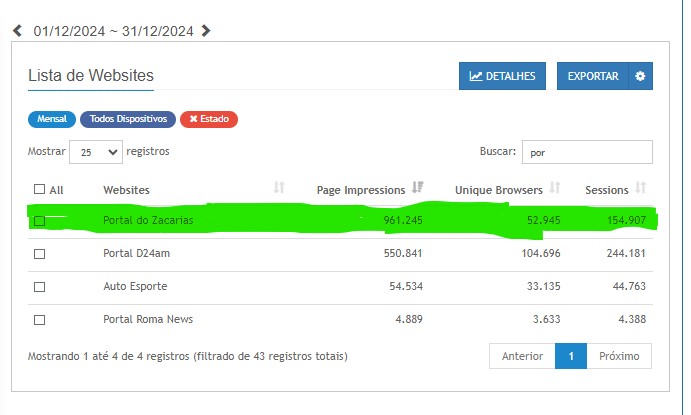Go to page 1 in pagination
Image resolution: width=691 pixels, height=415 pixels.
(x=570, y=356)
